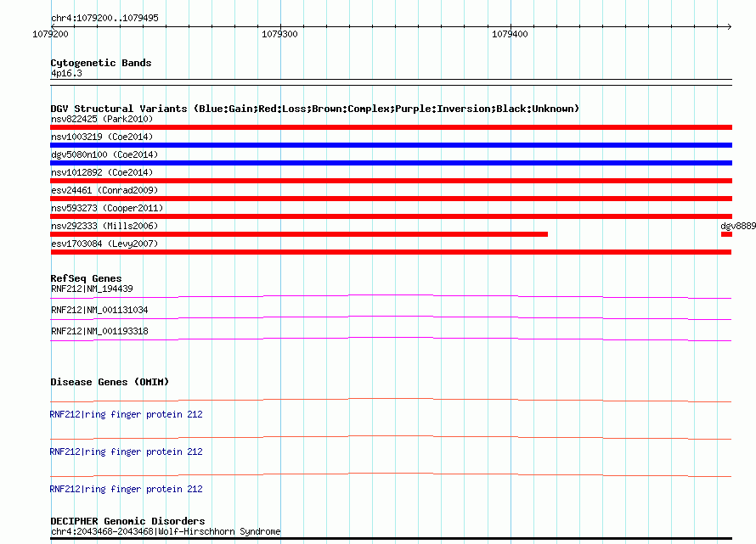Viewport: 756px width, 544px height.
Task: Select the DECIPHER Genomic Disorders track heading
Action: point(127,521)
